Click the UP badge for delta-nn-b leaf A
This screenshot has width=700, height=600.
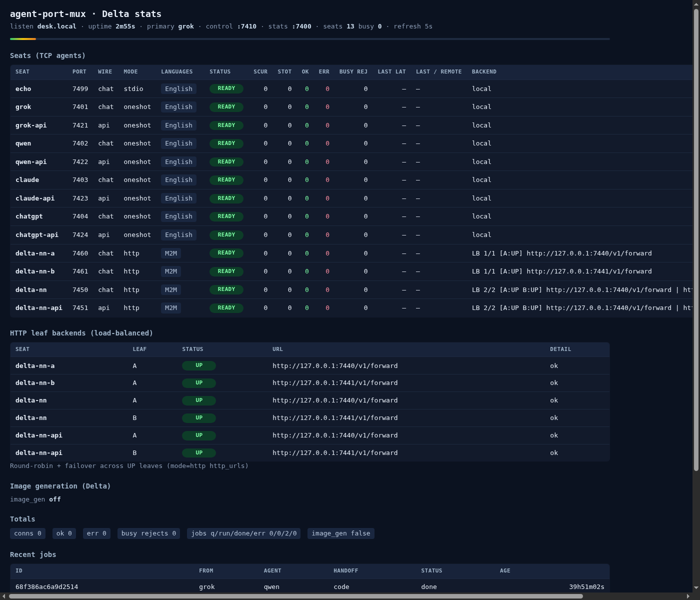(199, 383)
